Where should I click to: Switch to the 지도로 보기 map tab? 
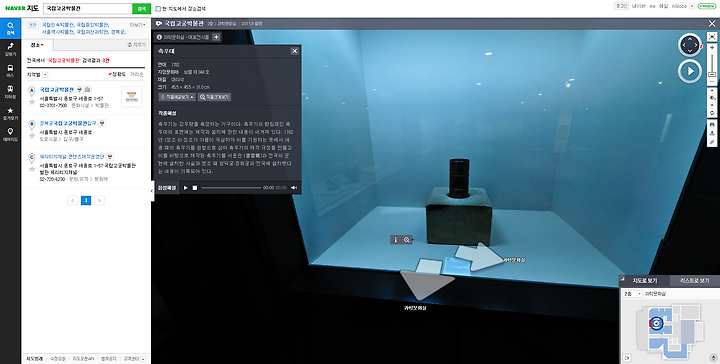[x=645, y=280]
